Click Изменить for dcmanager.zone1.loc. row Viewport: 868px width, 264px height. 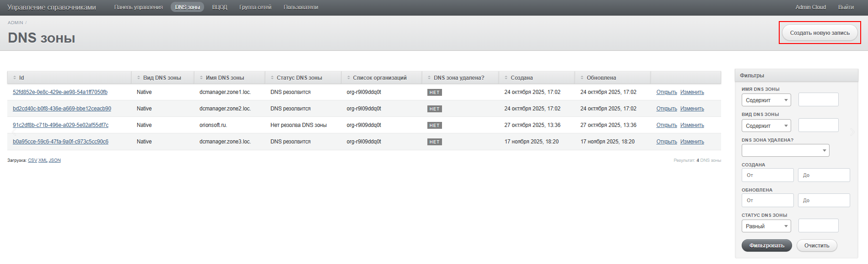coord(692,92)
